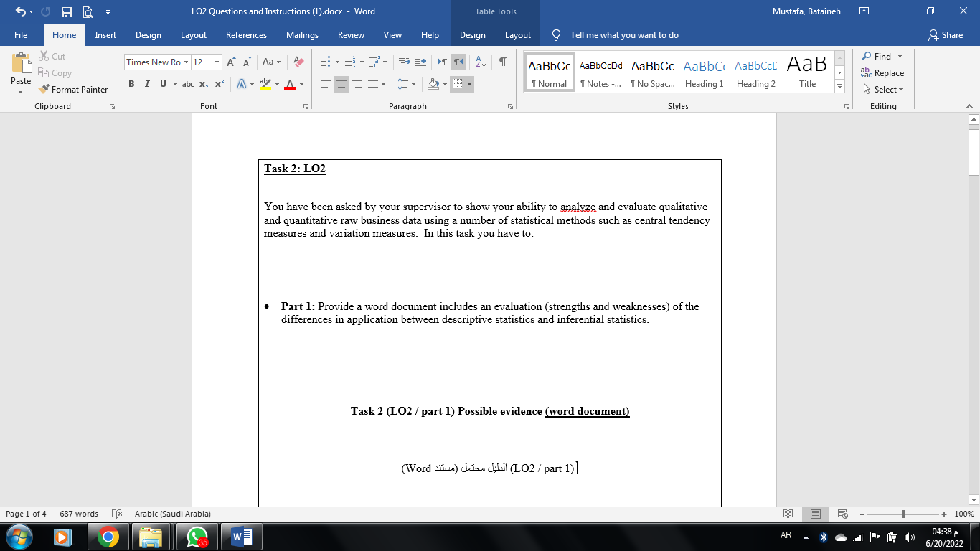Apply italic formatting
980x551 pixels.
(146, 83)
